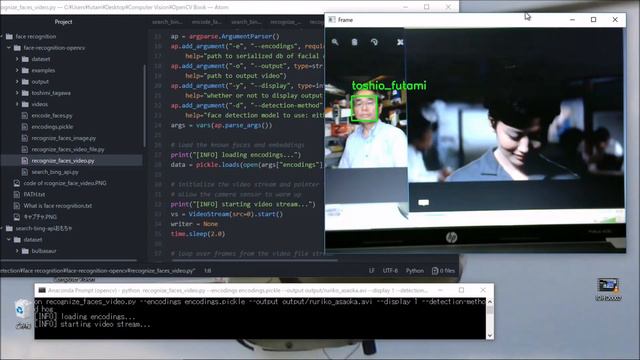Close the Frame window
The image size is (640, 360).
coord(615,20)
